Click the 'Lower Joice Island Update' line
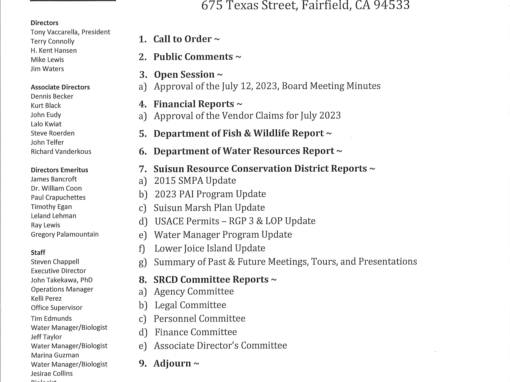Viewport: 510px width, 382px height. (x=210, y=248)
